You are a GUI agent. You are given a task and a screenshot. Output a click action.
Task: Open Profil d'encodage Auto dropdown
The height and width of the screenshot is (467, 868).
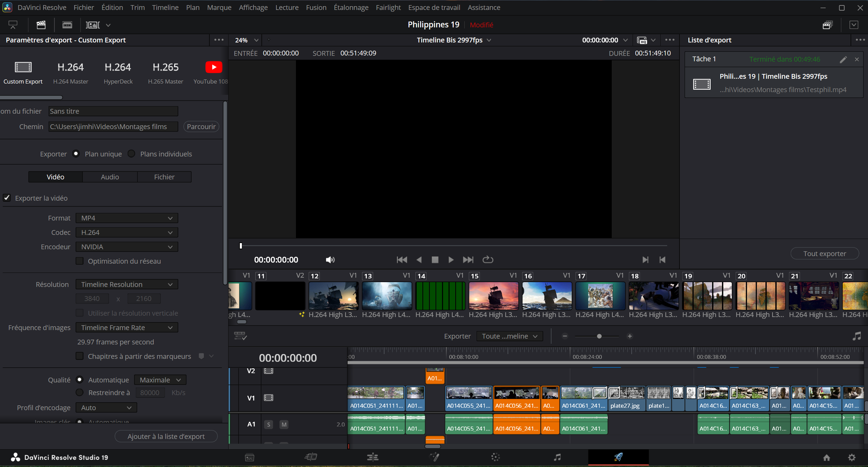point(106,407)
